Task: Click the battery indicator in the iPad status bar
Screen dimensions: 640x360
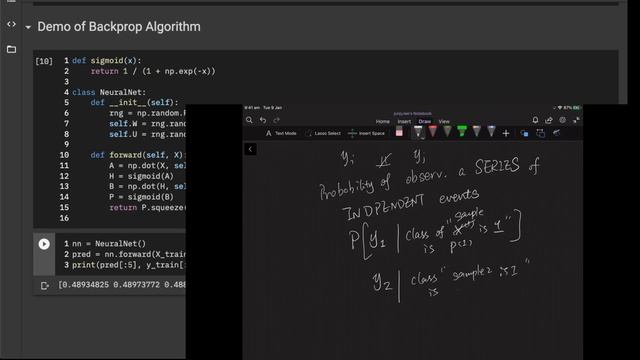Action: (576, 108)
